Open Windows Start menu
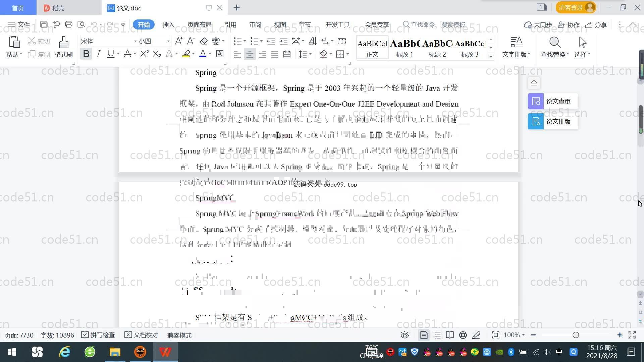The image size is (644, 362). coord(12,352)
